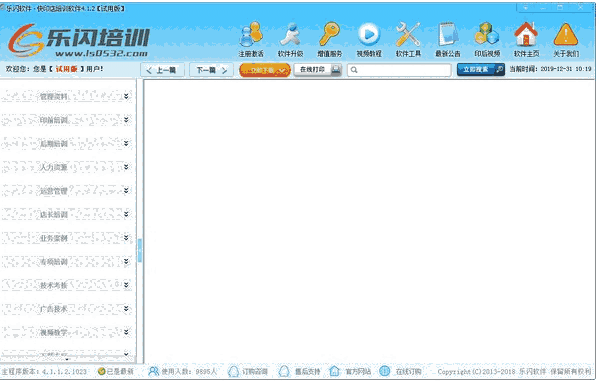Click the 官方网站 house icon
The width and height of the screenshot is (599, 381).
click(334, 371)
